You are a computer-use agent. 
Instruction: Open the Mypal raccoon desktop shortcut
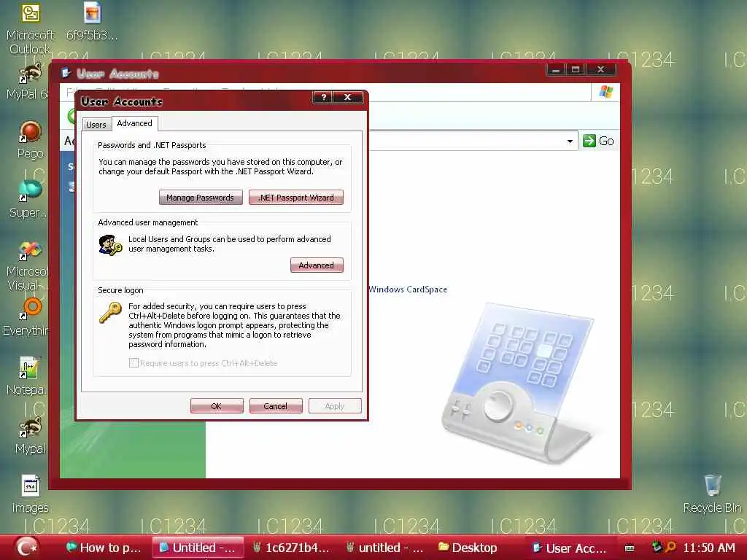(x=31, y=435)
